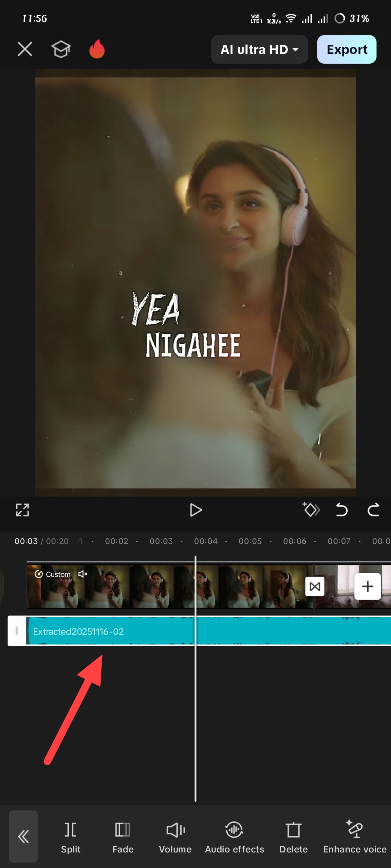
Task: Go back with the double-chevron button
Action: tap(24, 836)
